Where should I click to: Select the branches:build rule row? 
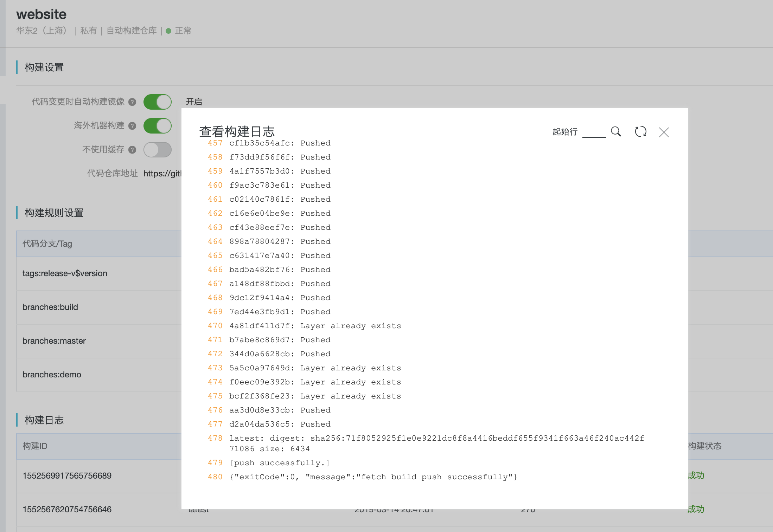[99, 307]
